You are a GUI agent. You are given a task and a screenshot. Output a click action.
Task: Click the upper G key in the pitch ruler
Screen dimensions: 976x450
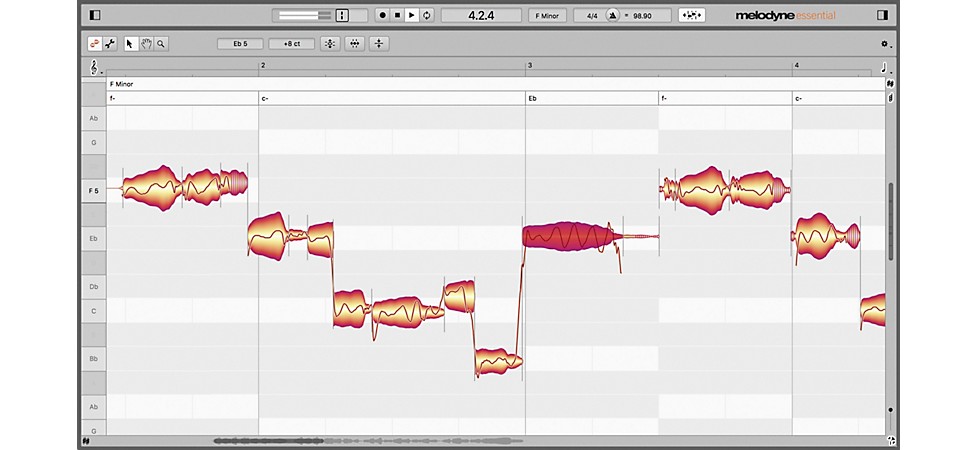coord(93,143)
